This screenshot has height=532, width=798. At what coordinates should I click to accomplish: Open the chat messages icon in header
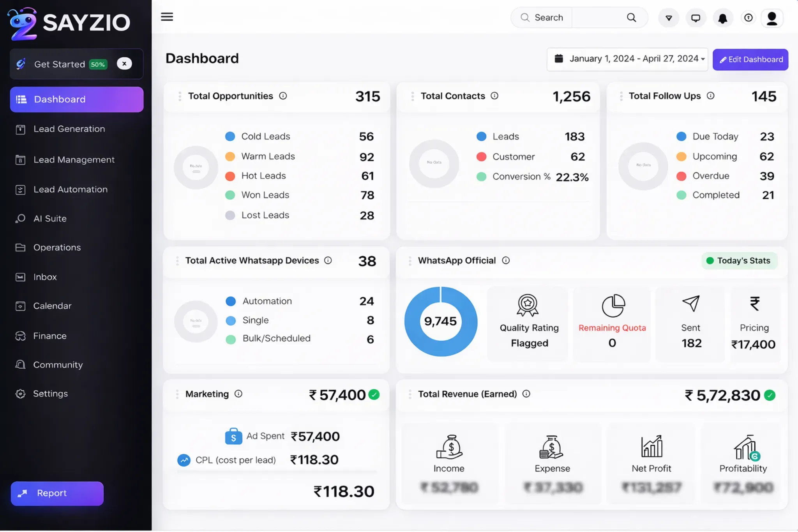(x=696, y=18)
